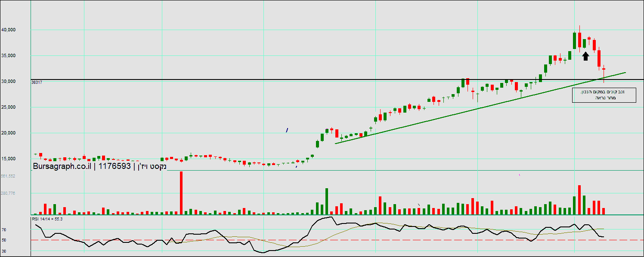Select the Hebrew text annotation box

coord(604,95)
